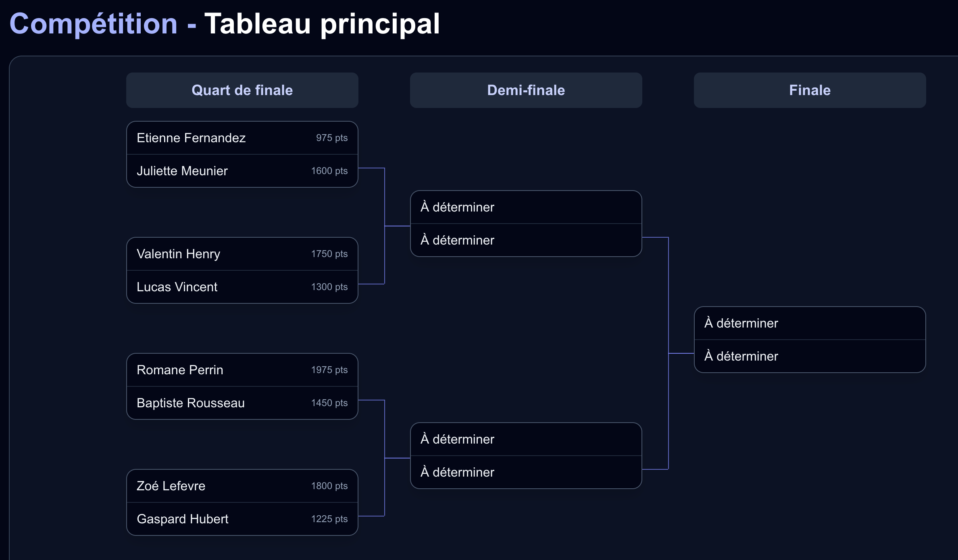Screen dimensions: 958x560
Task: Click the Gaspard Hubert row
Action: pyautogui.click(x=242, y=519)
